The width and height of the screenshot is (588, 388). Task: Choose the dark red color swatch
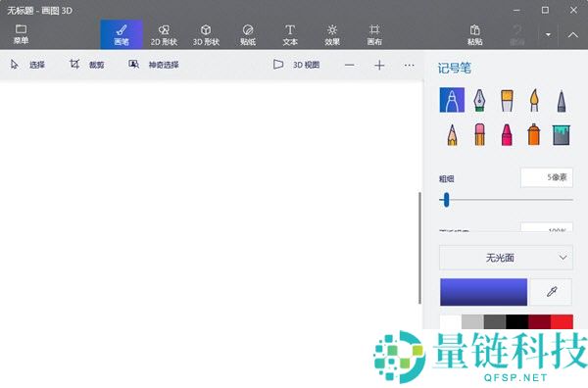(x=540, y=322)
